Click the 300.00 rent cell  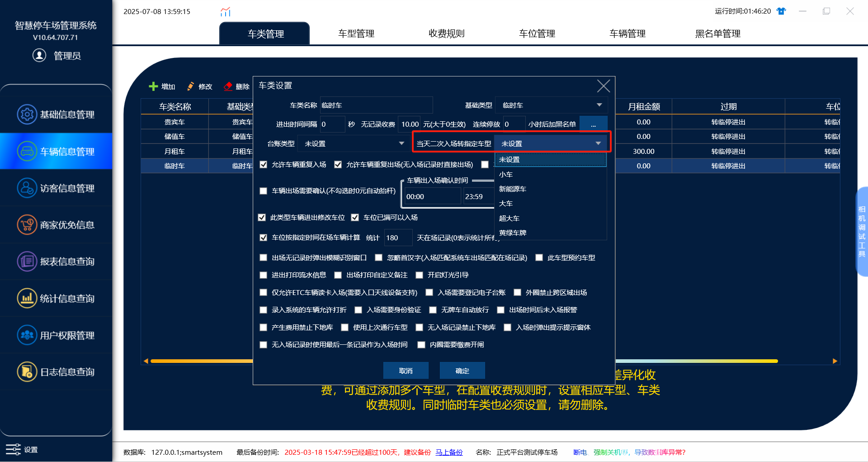(x=644, y=151)
